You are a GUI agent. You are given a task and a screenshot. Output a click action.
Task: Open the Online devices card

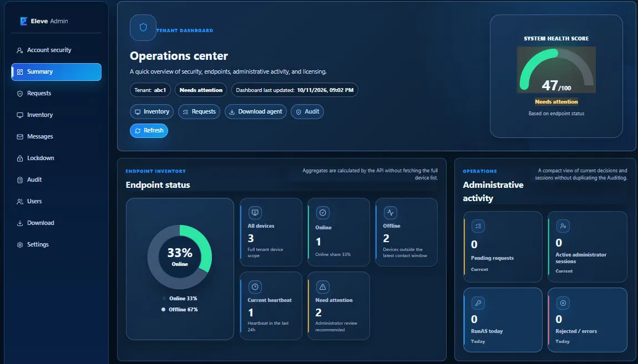338,232
